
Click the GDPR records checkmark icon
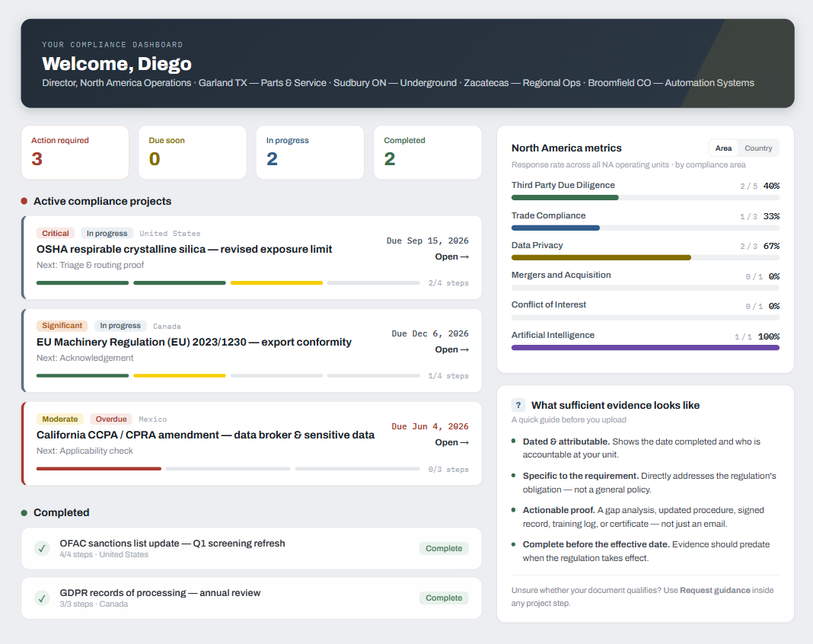pos(42,598)
